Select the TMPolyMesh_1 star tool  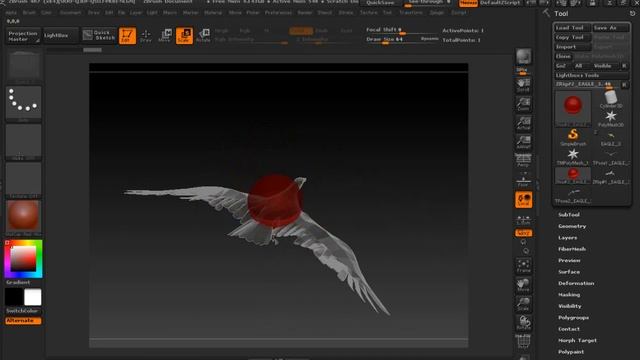573,156
